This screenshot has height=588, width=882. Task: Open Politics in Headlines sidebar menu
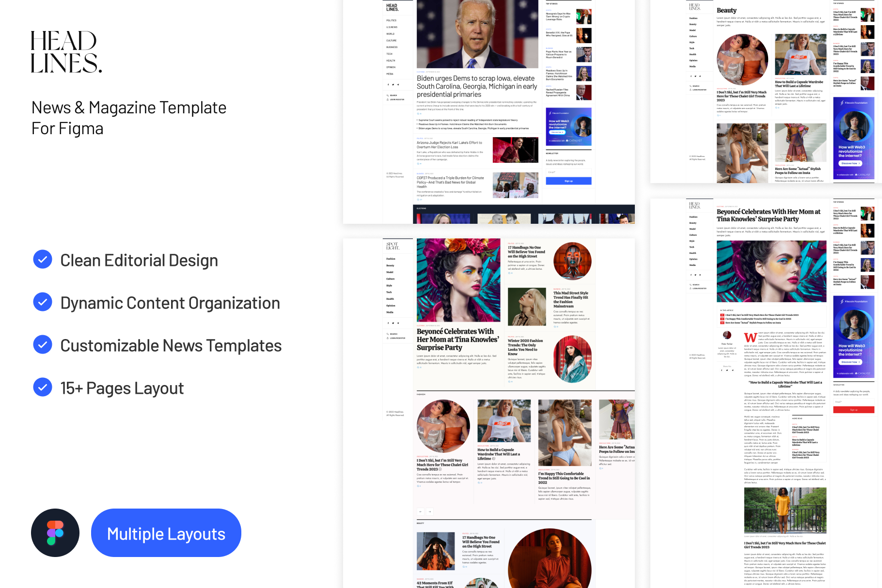coord(391,20)
